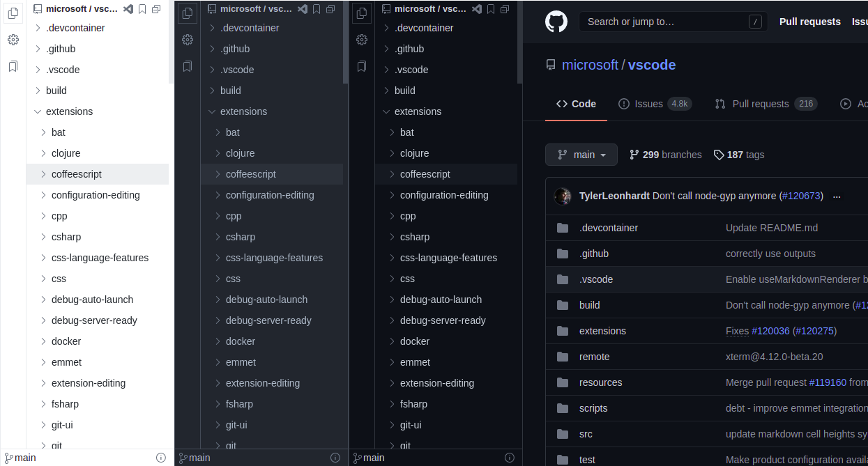Click bookmark icon in light-theme panel header

click(x=142, y=9)
